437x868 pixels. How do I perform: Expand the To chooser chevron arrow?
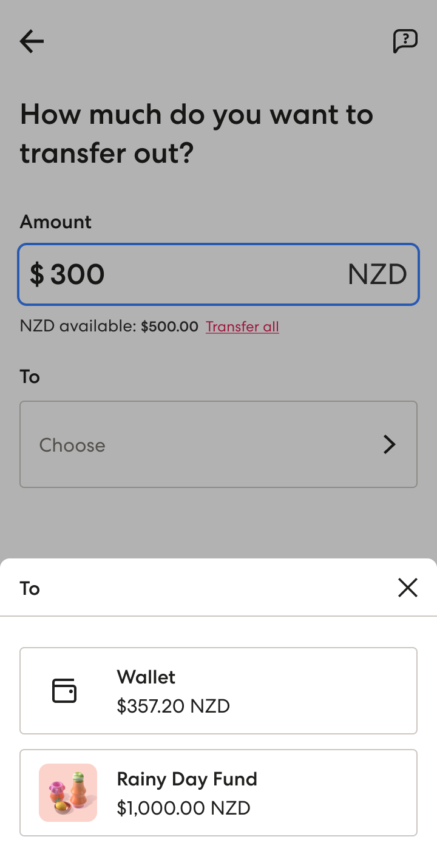pos(390,444)
